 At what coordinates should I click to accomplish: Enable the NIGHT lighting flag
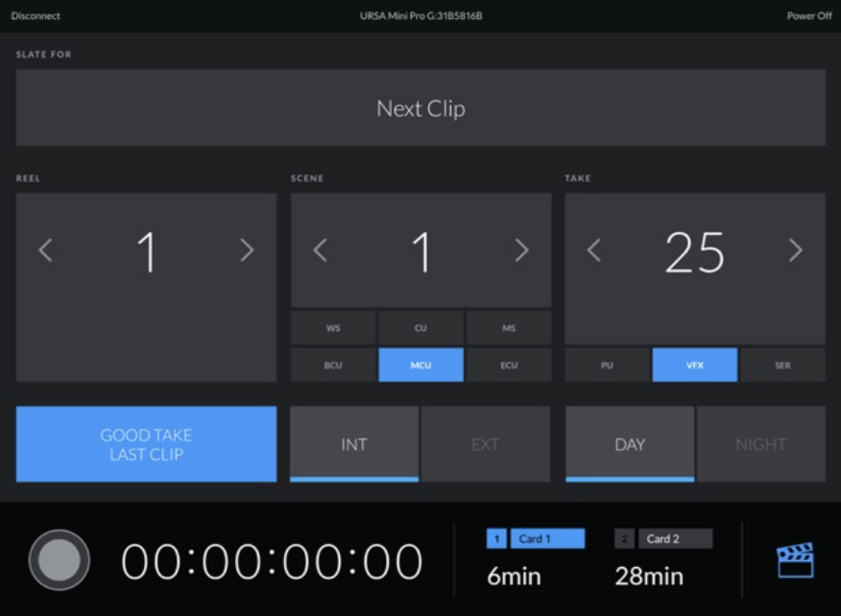[760, 443]
